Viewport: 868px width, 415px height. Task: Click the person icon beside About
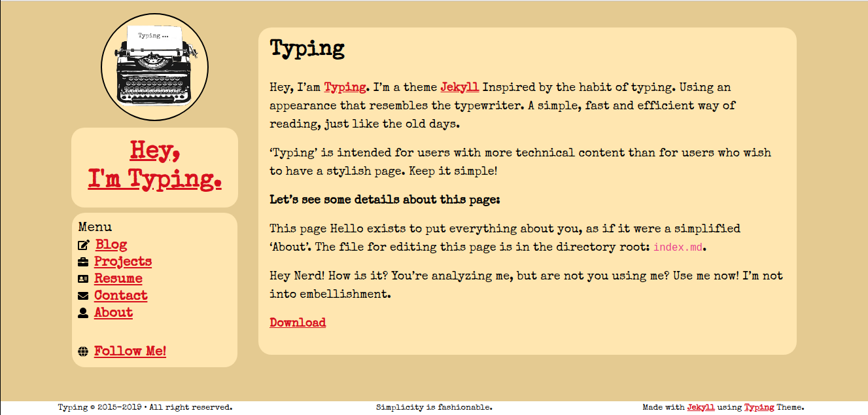(83, 313)
